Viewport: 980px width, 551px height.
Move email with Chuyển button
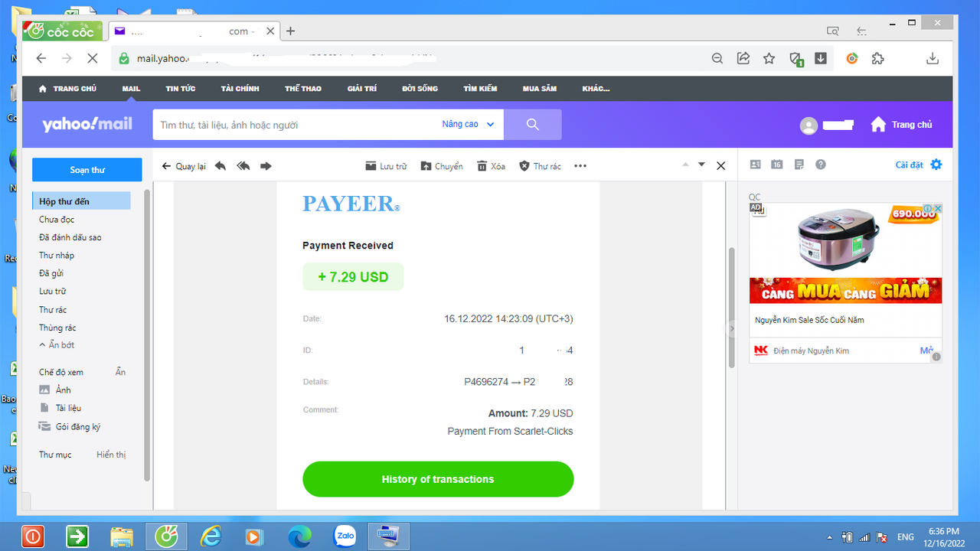click(442, 166)
